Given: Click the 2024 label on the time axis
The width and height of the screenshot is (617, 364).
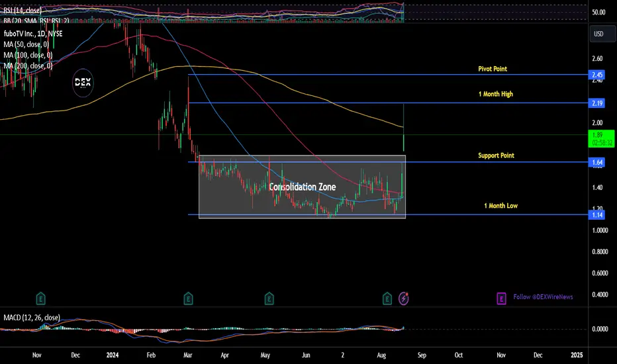Looking at the screenshot, I should coord(112,355).
